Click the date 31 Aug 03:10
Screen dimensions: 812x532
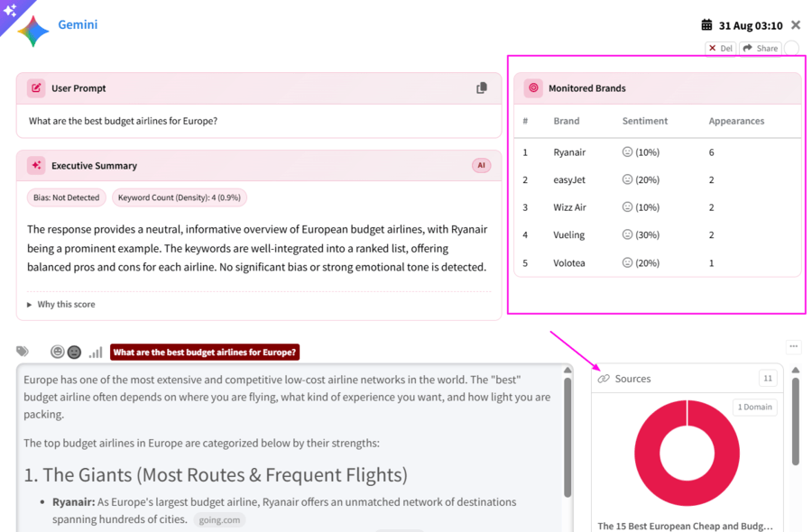click(751, 25)
